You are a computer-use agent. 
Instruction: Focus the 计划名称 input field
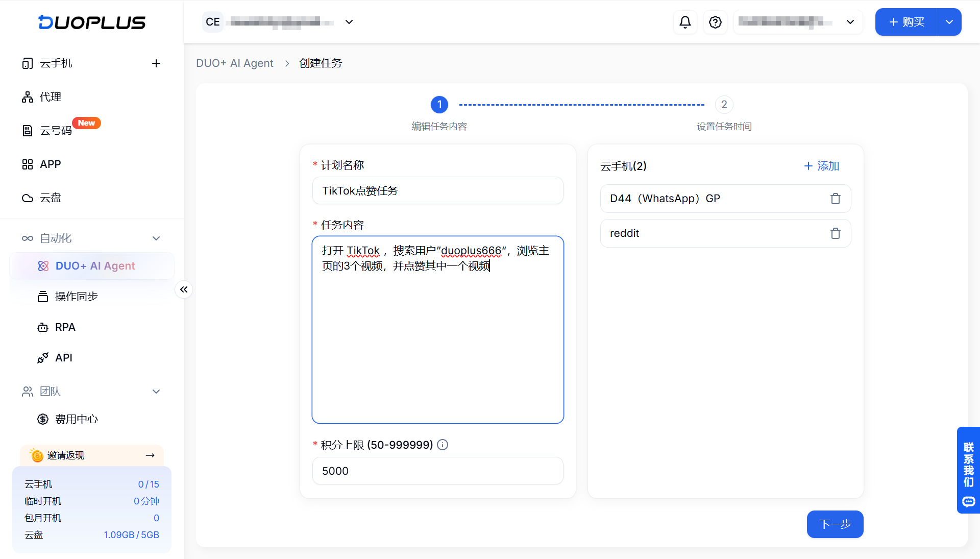click(x=438, y=190)
